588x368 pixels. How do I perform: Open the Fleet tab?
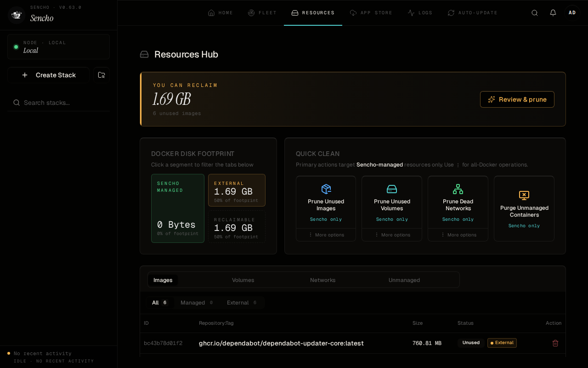tap(262, 13)
